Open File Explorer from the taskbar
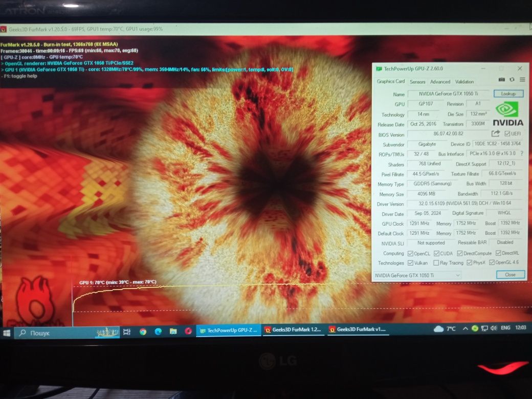 (x=173, y=331)
